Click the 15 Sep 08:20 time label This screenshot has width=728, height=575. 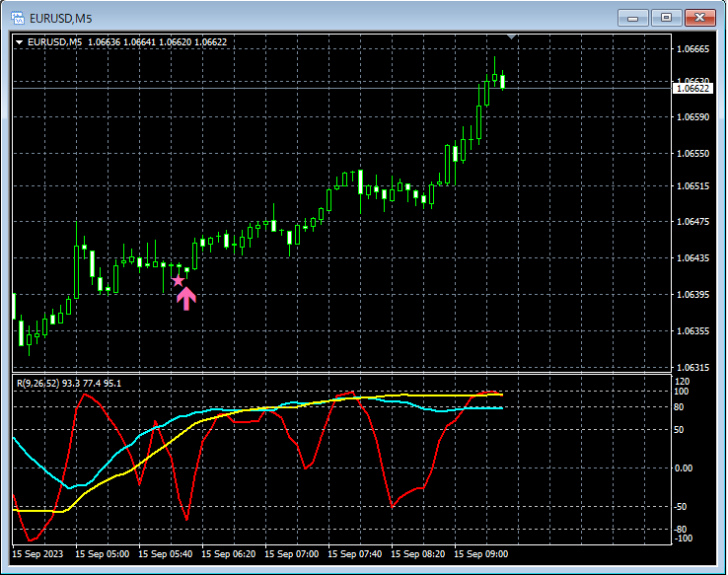coord(418,554)
